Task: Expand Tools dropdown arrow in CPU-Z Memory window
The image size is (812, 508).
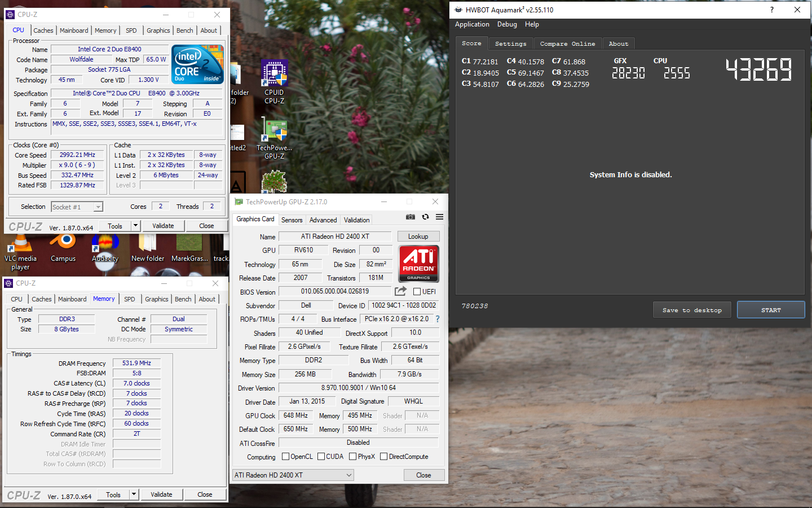Action: (x=134, y=494)
